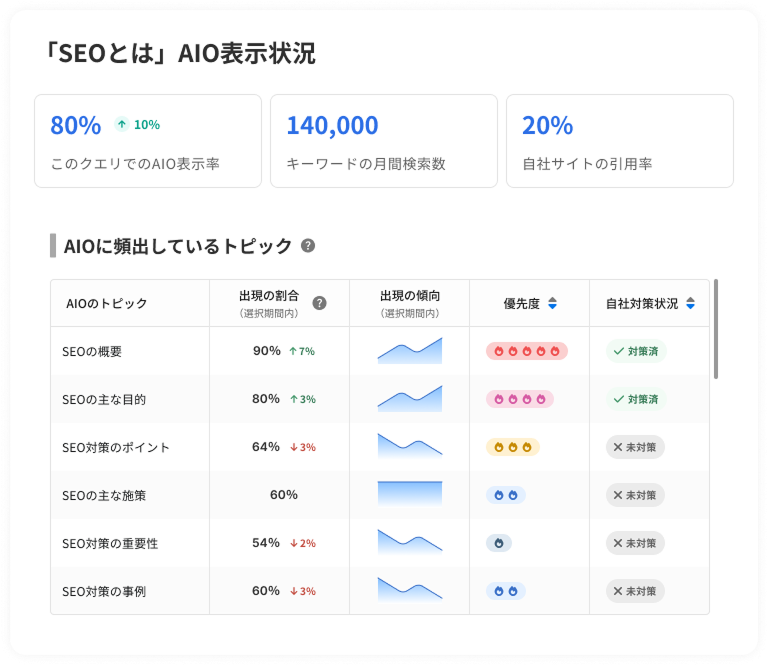This screenshot has width=768, height=665.
Task: Click help icon in 出現の割合 column header
Action: click(x=319, y=303)
